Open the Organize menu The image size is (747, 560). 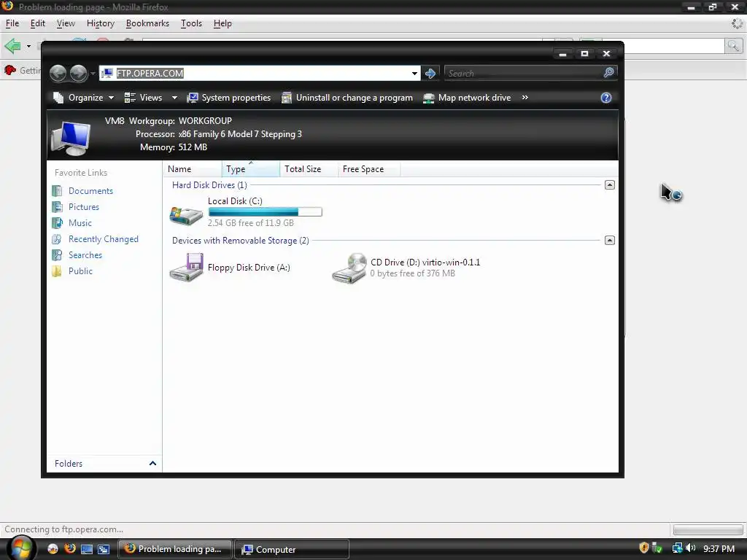[83, 98]
